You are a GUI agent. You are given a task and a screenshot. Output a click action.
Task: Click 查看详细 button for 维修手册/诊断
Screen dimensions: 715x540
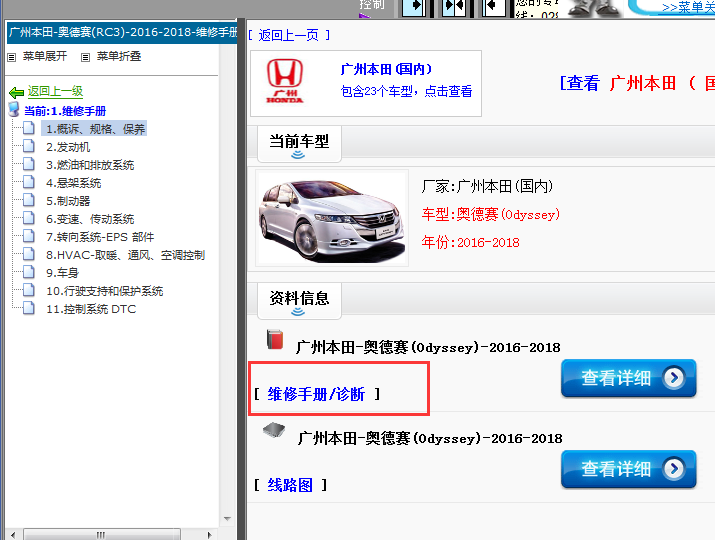tap(629, 378)
